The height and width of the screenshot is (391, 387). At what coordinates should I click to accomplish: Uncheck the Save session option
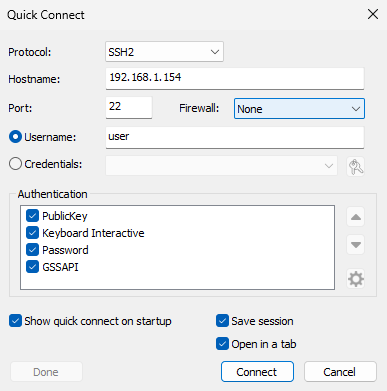[x=222, y=321]
